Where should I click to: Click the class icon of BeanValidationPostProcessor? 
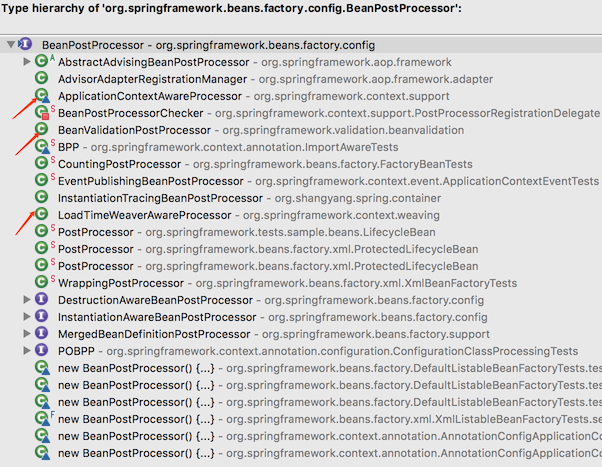pyautogui.click(x=42, y=130)
